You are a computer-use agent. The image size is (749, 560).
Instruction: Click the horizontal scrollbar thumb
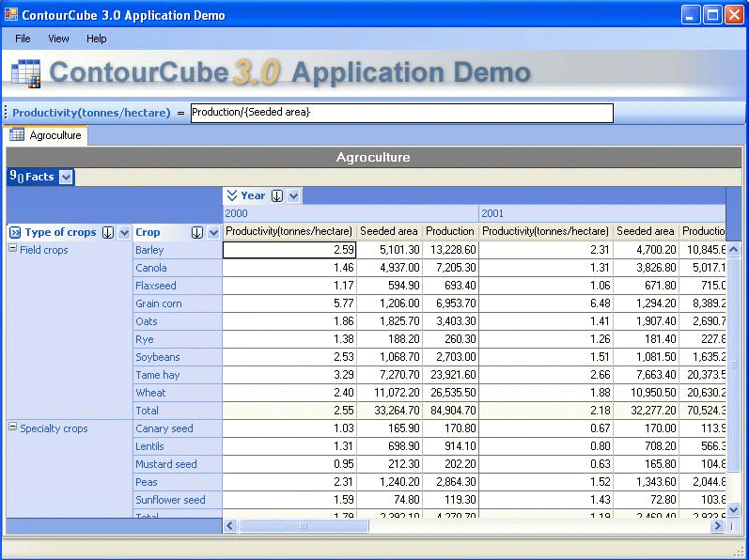coord(304,525)
